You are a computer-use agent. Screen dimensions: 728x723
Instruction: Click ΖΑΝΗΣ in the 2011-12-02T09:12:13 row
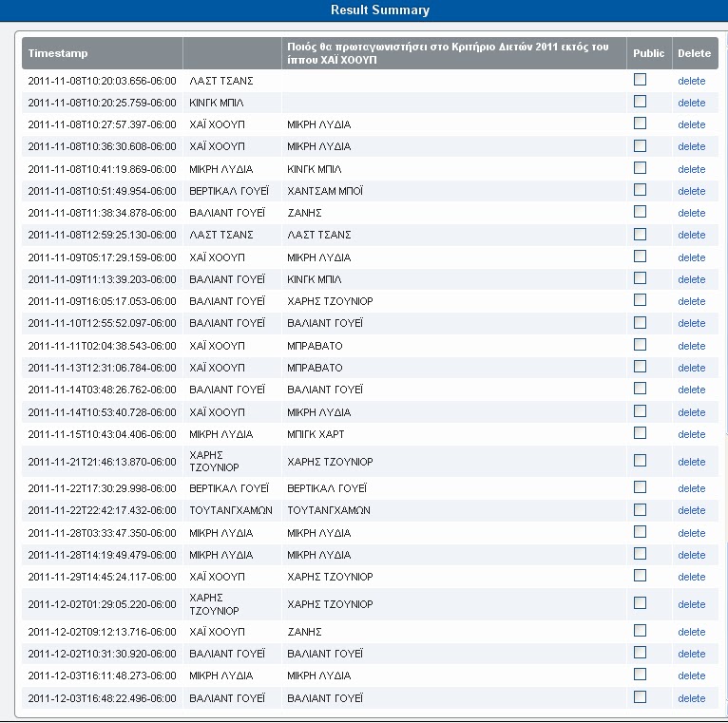[x=304, y=632]
